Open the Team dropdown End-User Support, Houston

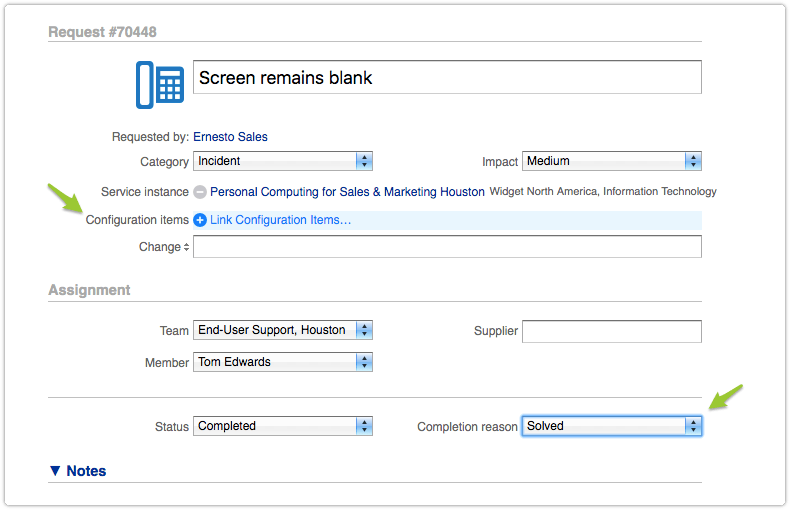coord(283,330)
